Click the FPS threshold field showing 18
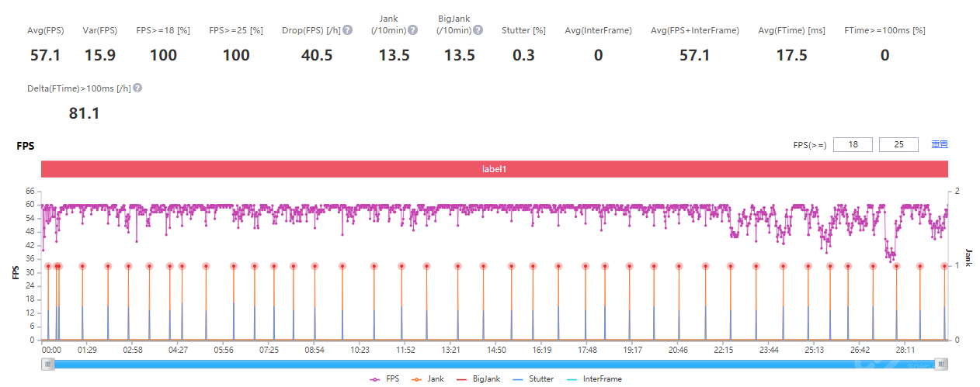Screen dimensions: 980x387 853,144
